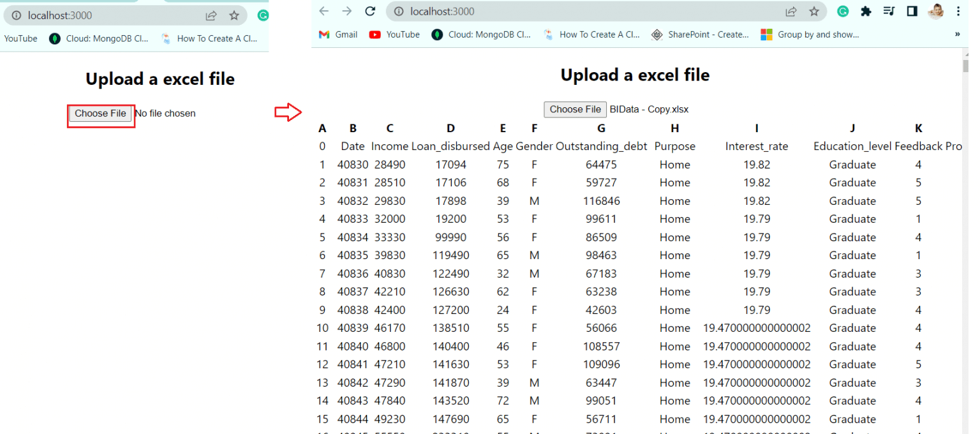
Task: Open the browser profile avatar
Action: point(935,11)
